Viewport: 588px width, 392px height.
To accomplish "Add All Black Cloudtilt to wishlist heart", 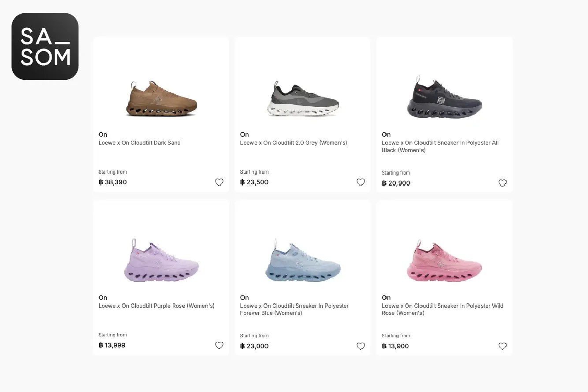I will pos(502,183).
